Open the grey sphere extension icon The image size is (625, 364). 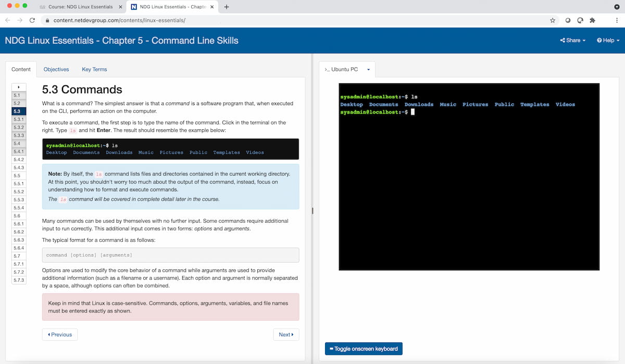(568, 20)
